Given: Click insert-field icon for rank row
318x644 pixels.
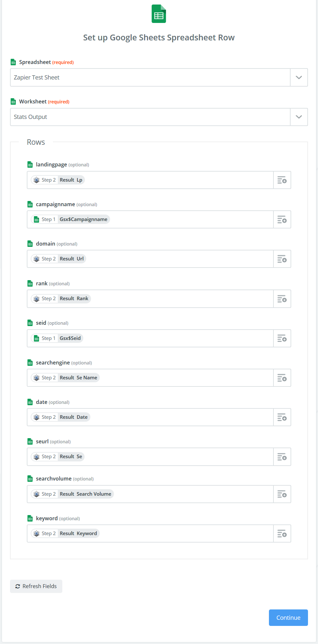Looking at the screenshot, I should (282, 299).
